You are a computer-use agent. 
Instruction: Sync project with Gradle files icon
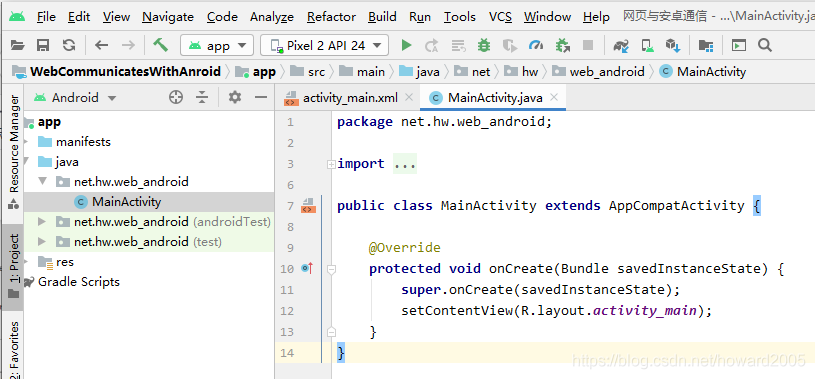tap(621, 46)
